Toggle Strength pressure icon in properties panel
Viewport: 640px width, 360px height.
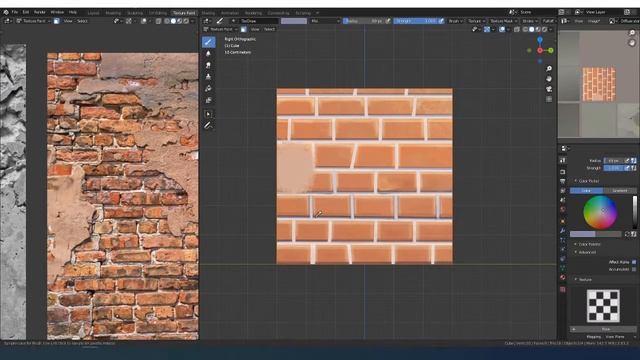(627, 168)
